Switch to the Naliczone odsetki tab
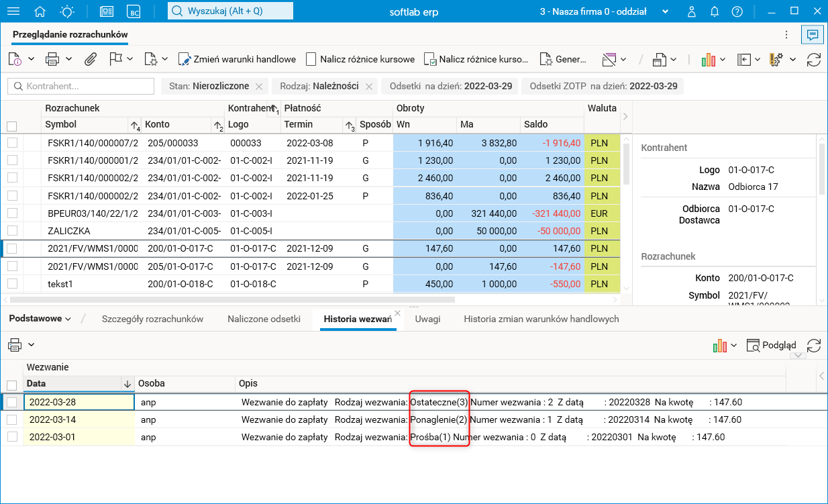The height and width of the screenshot is (504, 828). [264, 319]
